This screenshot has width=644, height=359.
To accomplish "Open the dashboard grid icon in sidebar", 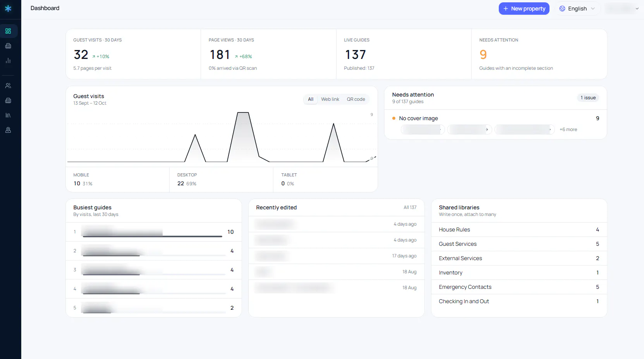I will [x=8, y=31].
